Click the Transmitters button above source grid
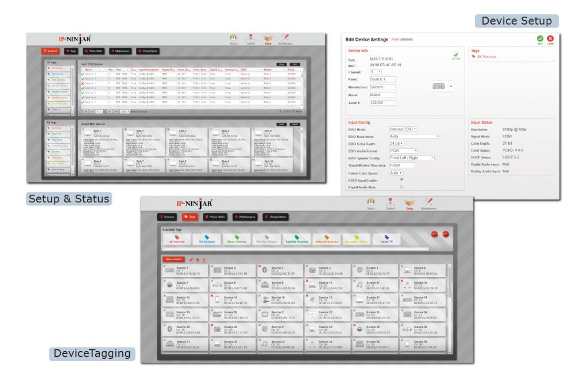The height and width of the screenshot is (381, 588). pos(173,259)
